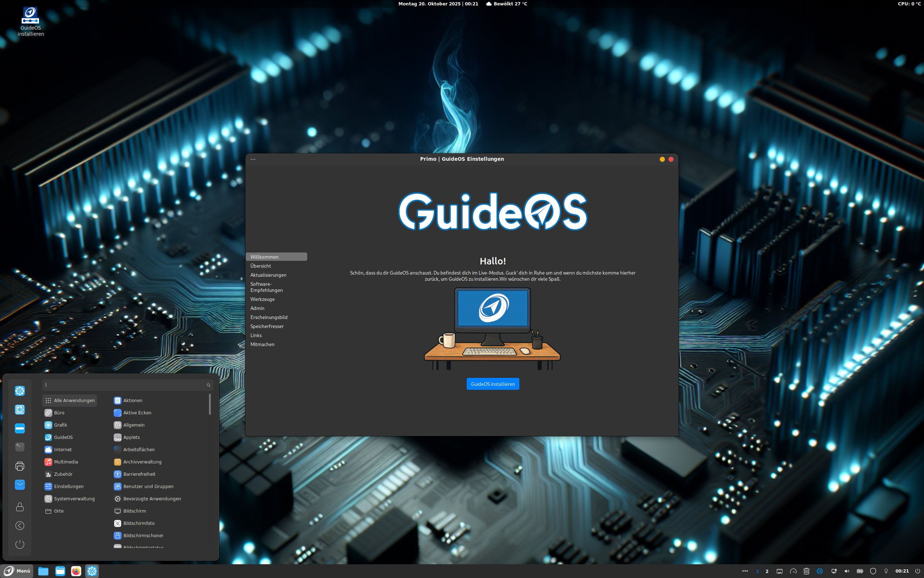Switch to workspace 2
924x578 pixels.
[767, 571]
